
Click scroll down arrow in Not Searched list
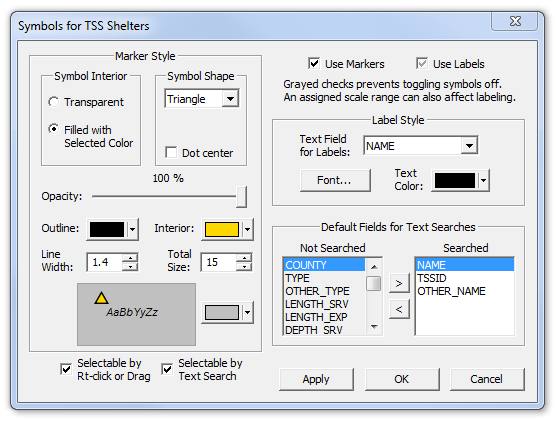tap(374, 327)
